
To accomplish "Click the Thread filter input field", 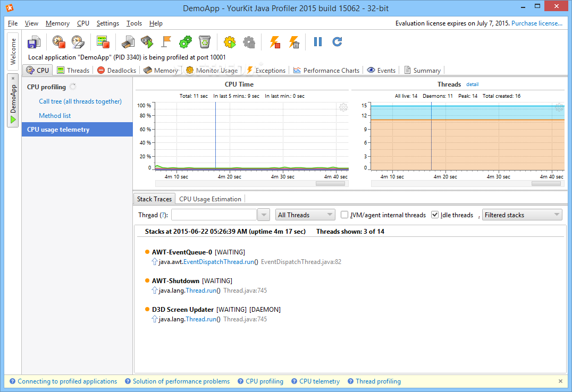I will click(x=214, y=215).
